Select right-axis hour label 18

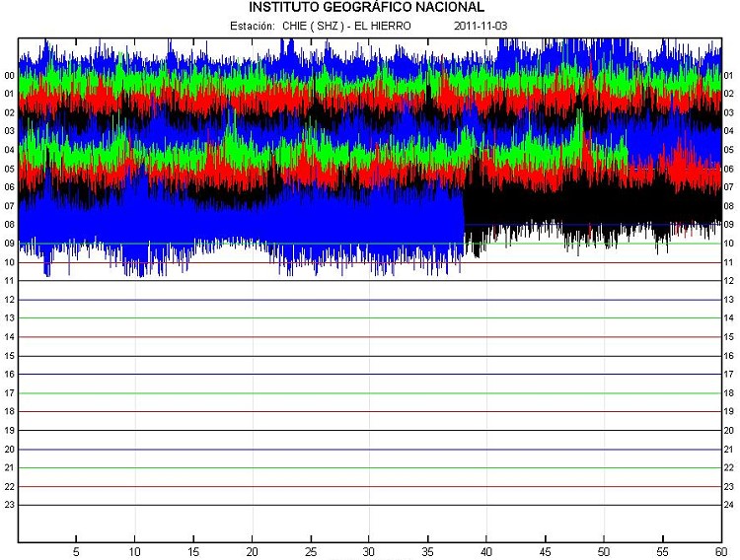[729, 393]
